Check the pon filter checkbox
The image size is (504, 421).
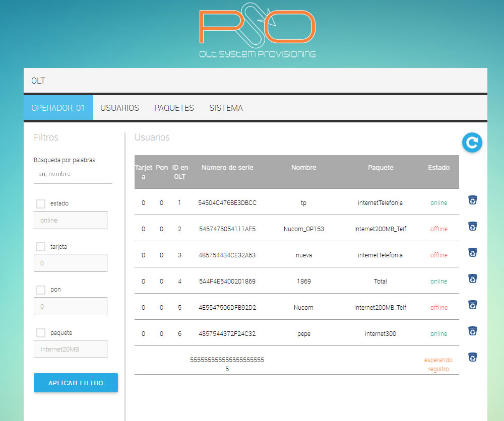[x=41, y=290]
